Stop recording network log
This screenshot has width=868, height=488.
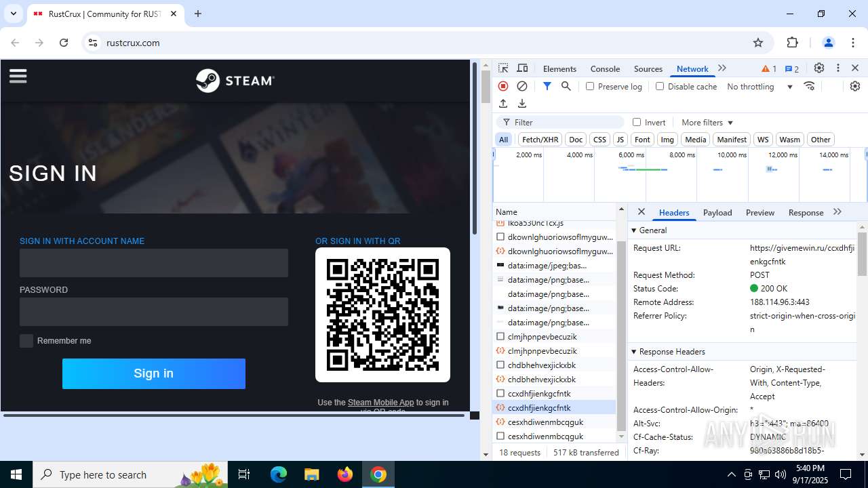(x=503, y=86)
